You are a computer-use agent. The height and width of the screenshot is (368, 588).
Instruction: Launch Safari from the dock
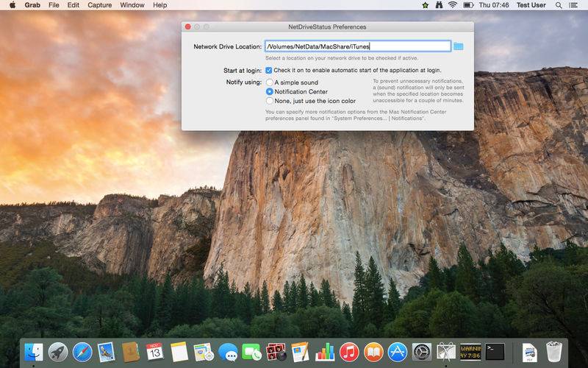point(82,352)
